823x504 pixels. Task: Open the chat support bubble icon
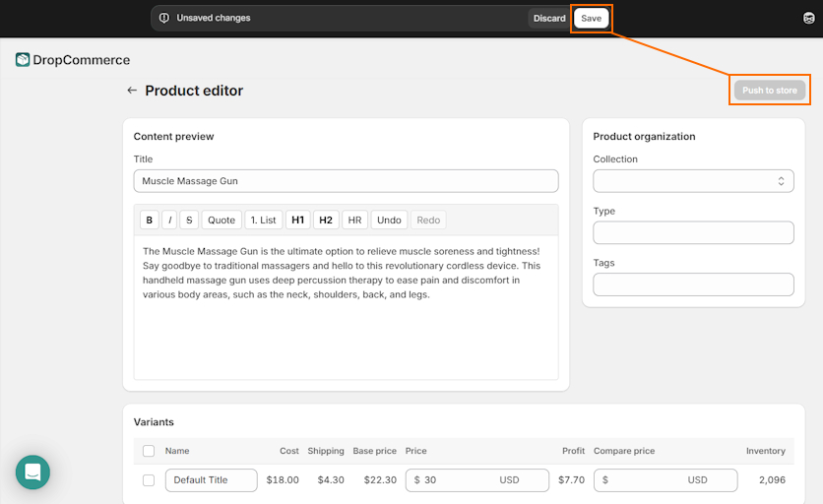32,472
